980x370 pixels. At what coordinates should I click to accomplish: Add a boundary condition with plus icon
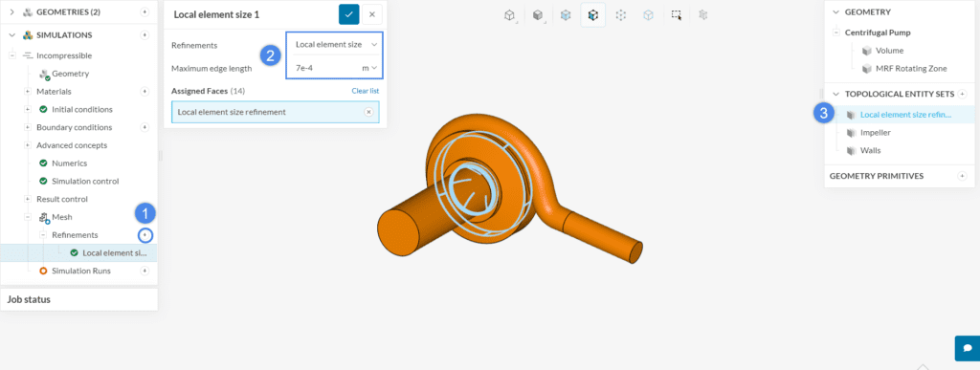pyautogui.click(x=145, y=127)
